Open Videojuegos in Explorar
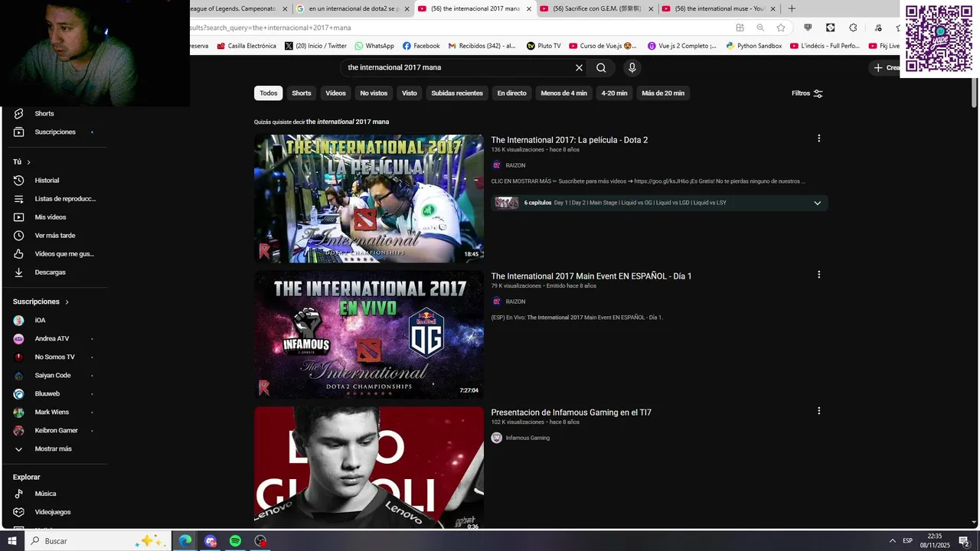 click(x=54, y=512)
